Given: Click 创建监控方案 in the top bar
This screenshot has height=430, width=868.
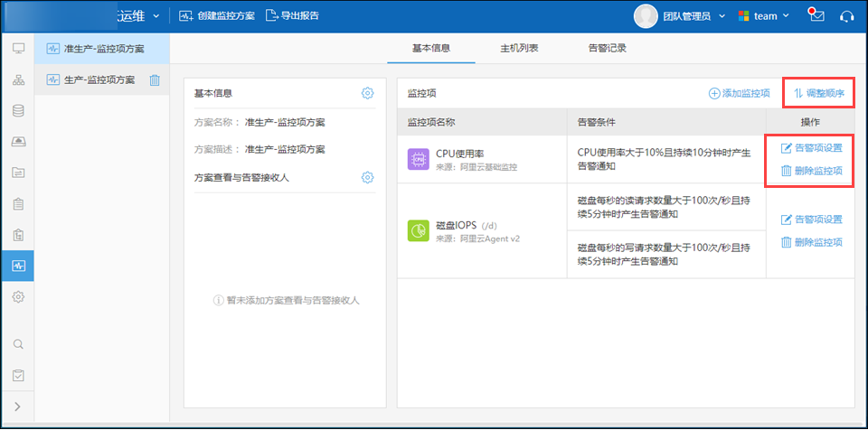Looking at the screenshot, I should click(x=217, y=16).
